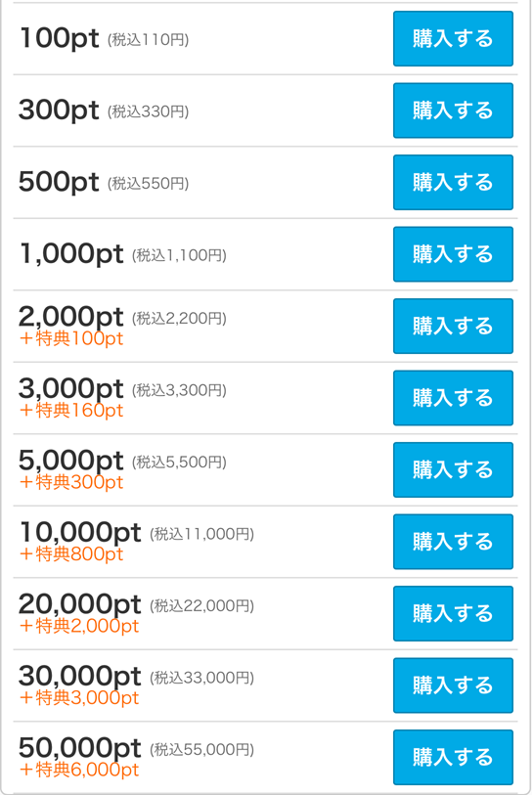The height and width of the screenshot is (795, 532).
Task: Purchase the 10,000pt package
Action: pos(453,542)
